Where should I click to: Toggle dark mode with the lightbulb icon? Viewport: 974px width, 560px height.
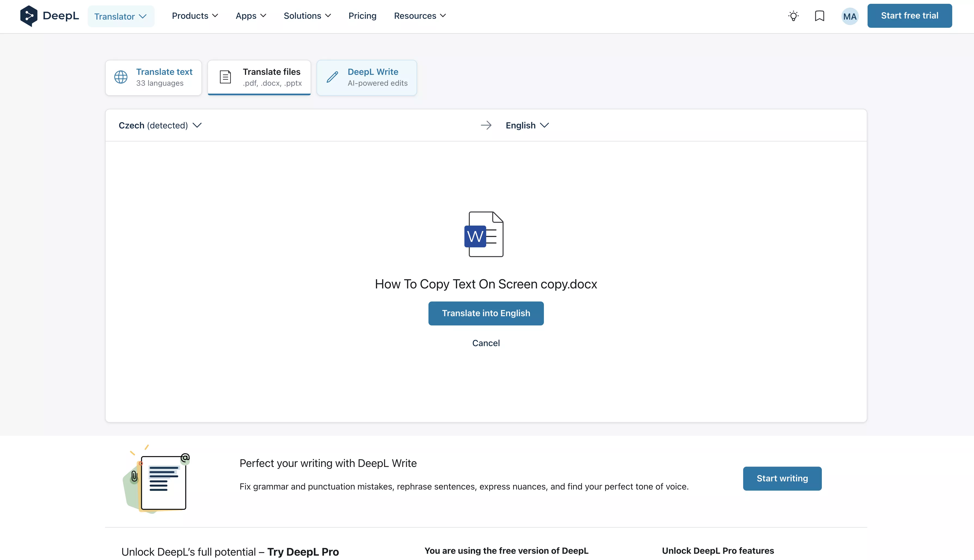[793, 16]
